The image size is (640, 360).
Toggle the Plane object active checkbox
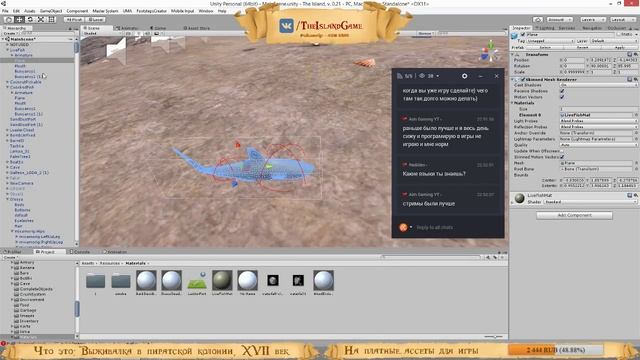tap(523, 35)
